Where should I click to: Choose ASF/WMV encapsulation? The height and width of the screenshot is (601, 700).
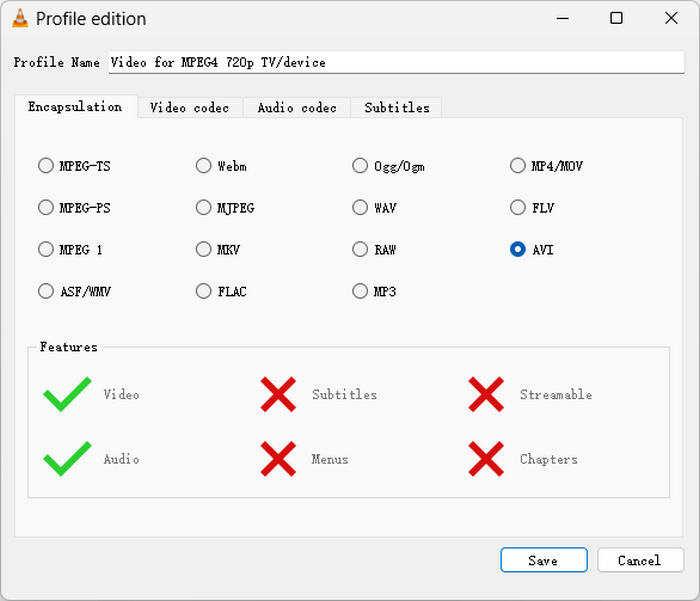pyautogui.click(x=74, y=291)
